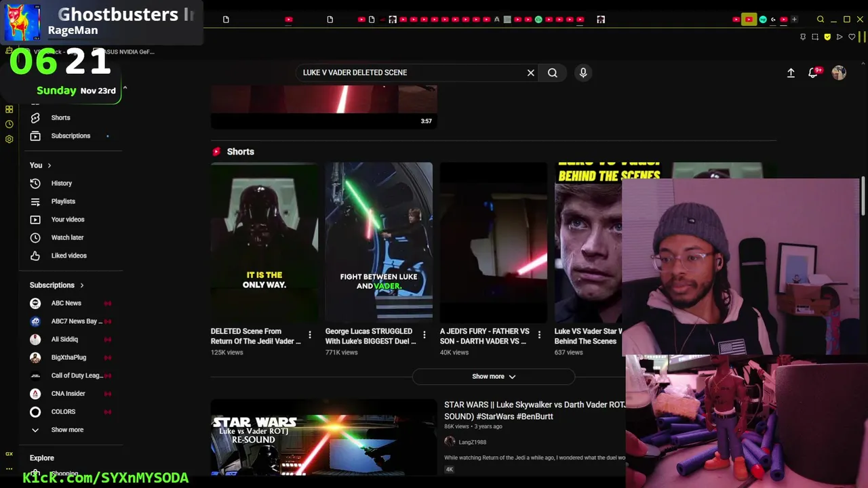The width and height of the screenshot is (868, 488).
Task: Open the top 3:57 video thumbnail
Action: 324,107
